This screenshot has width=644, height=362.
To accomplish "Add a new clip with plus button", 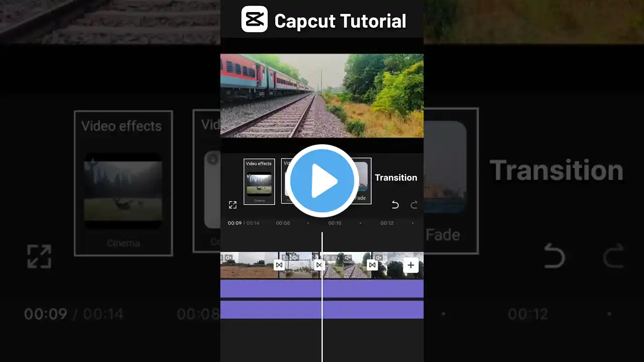I will point(411,265).
